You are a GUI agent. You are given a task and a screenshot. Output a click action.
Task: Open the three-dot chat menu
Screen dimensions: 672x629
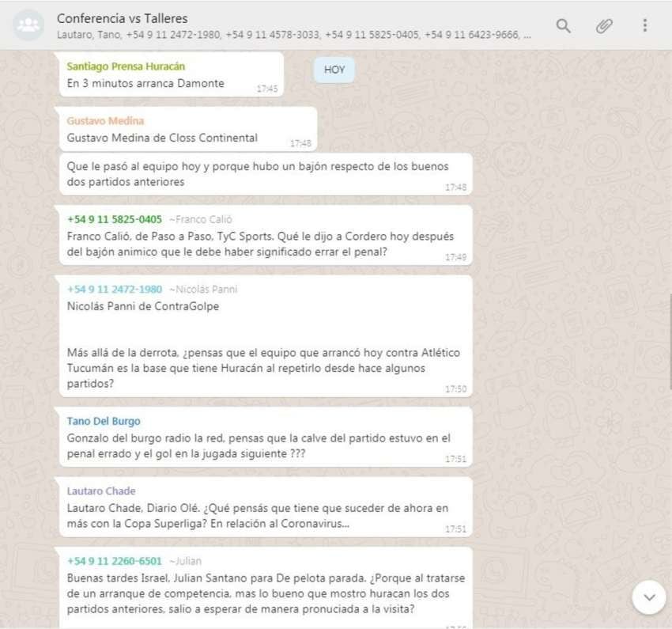(644, 25)
